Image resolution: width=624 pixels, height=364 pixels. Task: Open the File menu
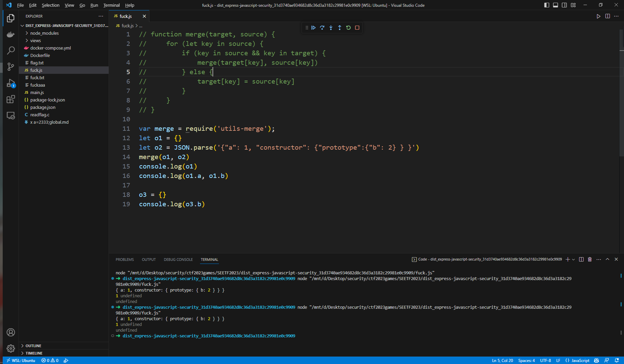pyautogui.click(x=20, y=5)
